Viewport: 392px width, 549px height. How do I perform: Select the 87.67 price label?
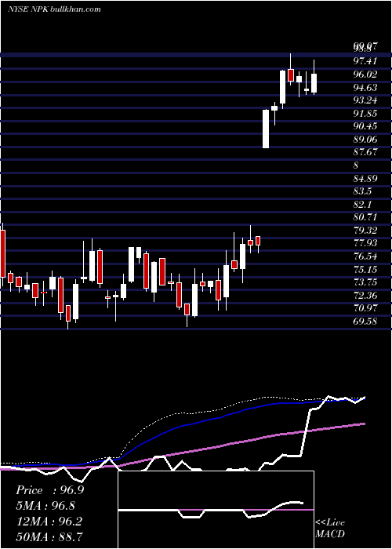365,152
